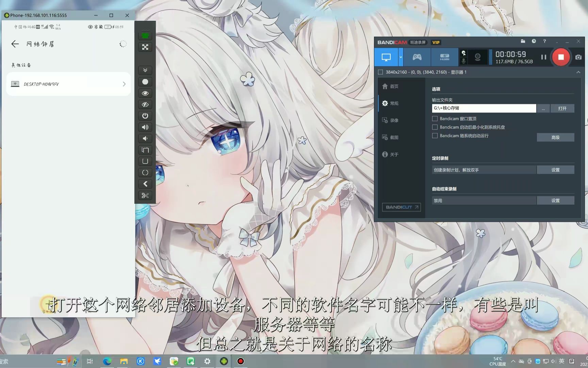The image size is (588, 368).
Task: Lower phone volume with the quiet speaker icon
Action: (145, 138)
